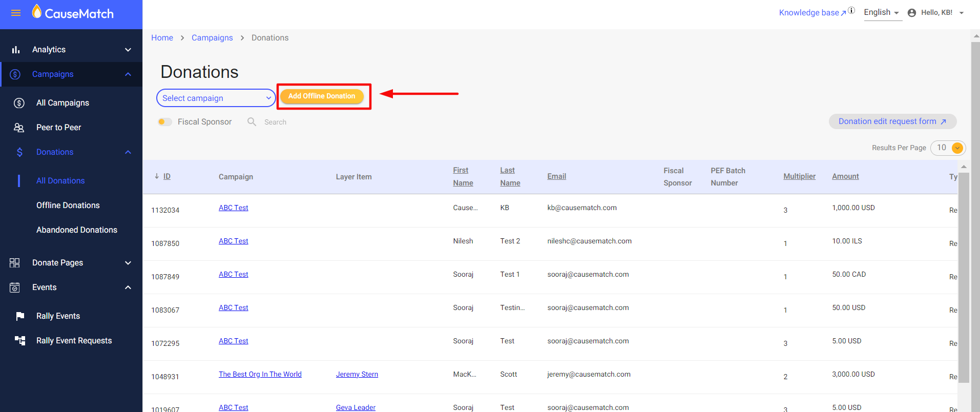The width and height of the screenshot is (980, 412).
Task: Click the Donations dollar sign icon
Action: (x=19, y=152)
